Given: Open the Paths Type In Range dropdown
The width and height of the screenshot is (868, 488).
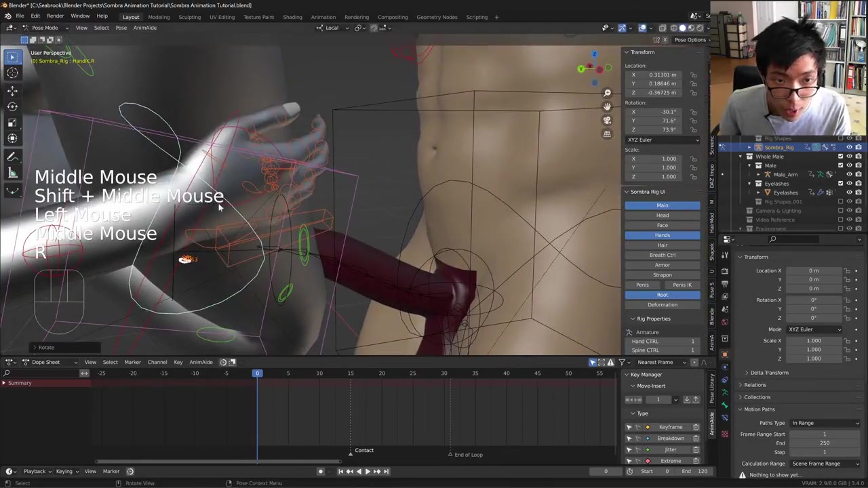Looking at the screenshot, I should tap(825, 423).
